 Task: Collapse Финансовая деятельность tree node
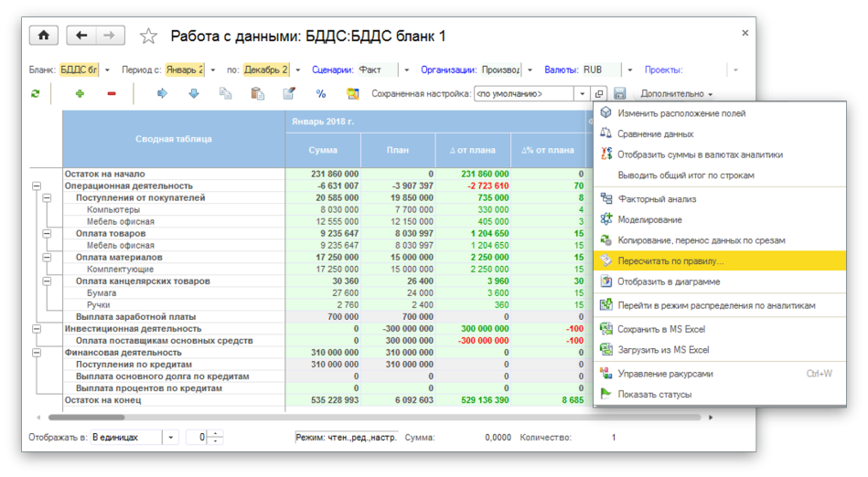[x=36, y=353]
